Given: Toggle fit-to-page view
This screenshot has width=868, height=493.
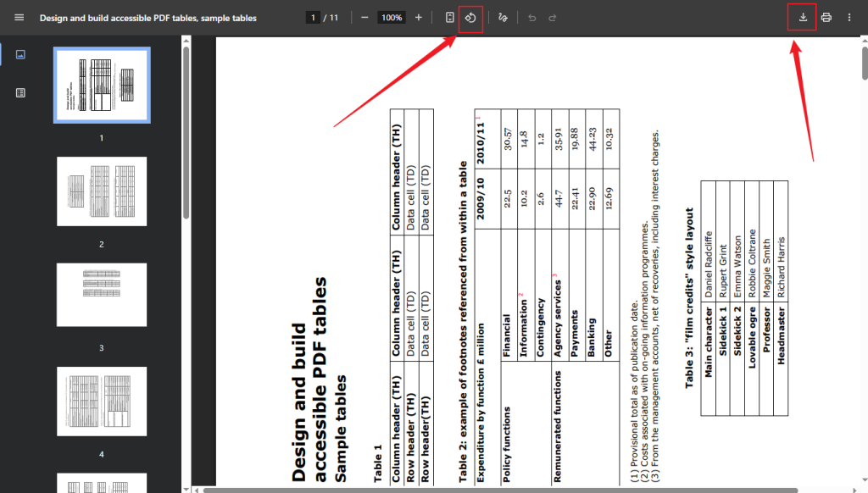Looking at the screenshot, I should coord(450,17).
